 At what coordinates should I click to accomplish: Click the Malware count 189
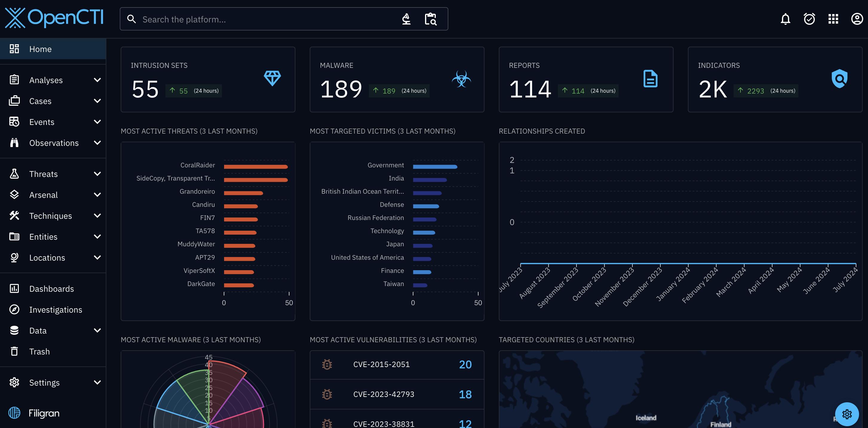341,89
